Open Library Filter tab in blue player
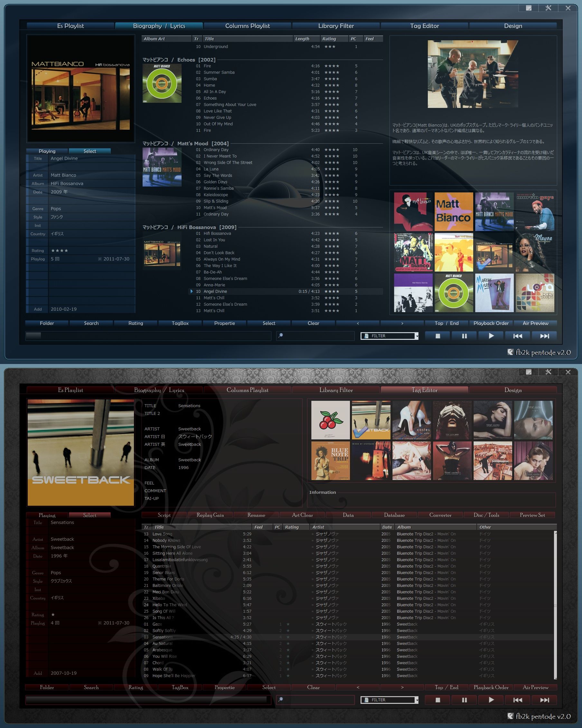 pyautogui.click(x=336, y=26)
